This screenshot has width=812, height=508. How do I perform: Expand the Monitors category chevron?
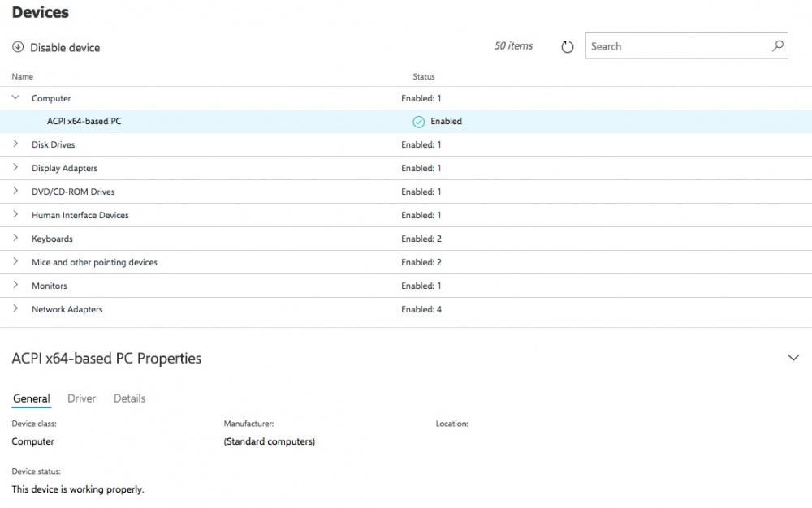click(15, 285)
